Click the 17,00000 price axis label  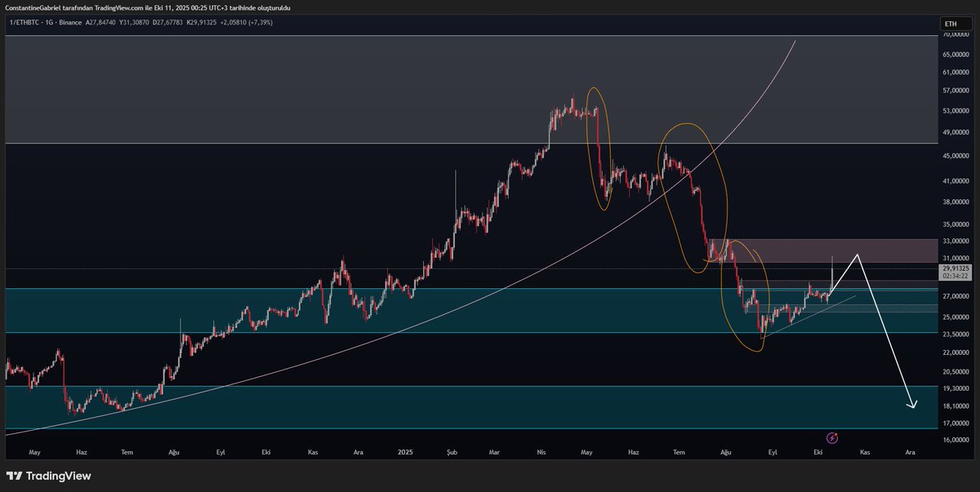955,423
